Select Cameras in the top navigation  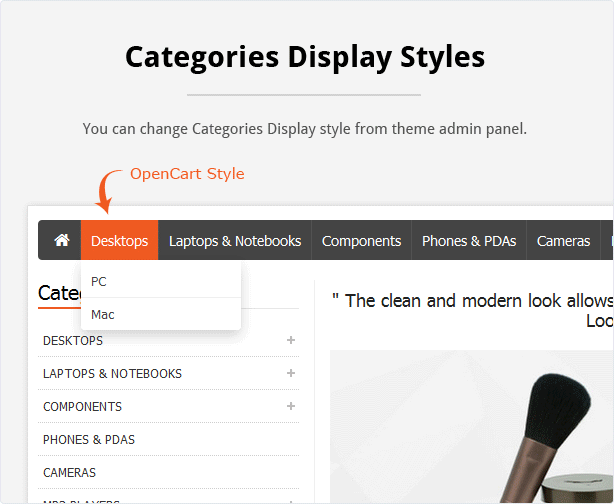point(563,240)
